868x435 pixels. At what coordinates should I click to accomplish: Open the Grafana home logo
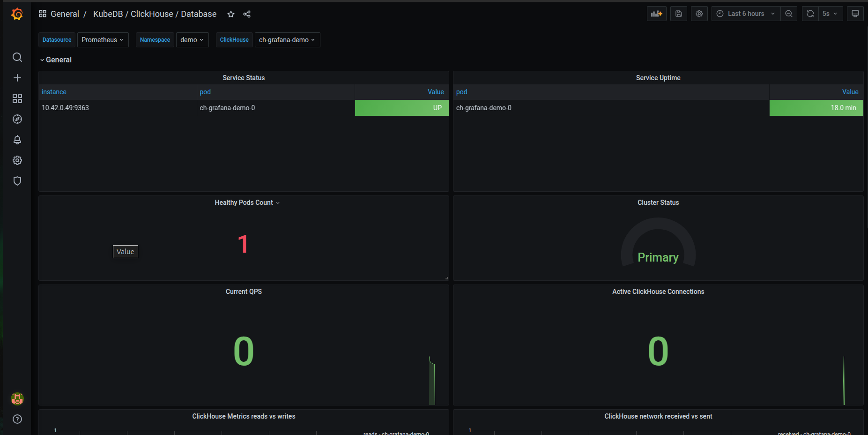[x=17, y=14]
